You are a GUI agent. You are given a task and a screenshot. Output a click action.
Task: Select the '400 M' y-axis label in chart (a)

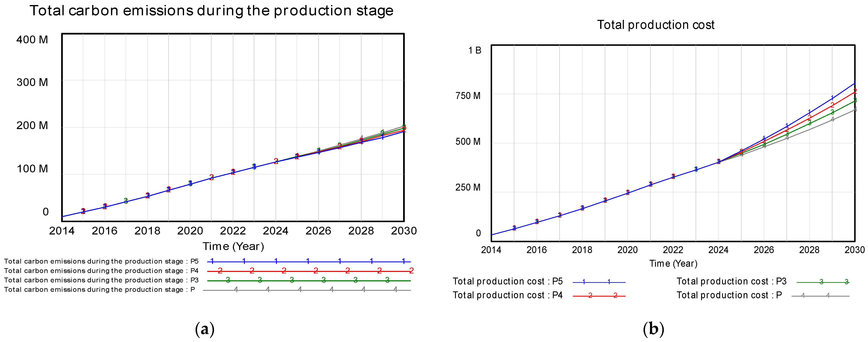click(x=32, y=40)
